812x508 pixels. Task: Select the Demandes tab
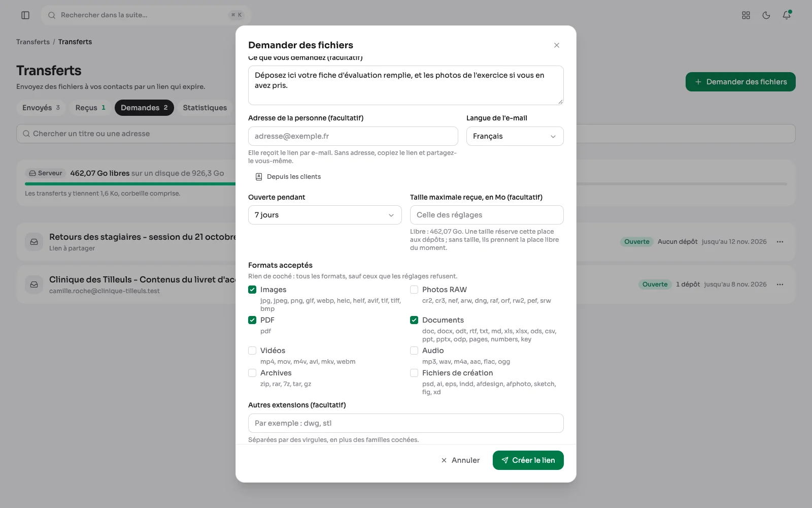click(144, 108)
